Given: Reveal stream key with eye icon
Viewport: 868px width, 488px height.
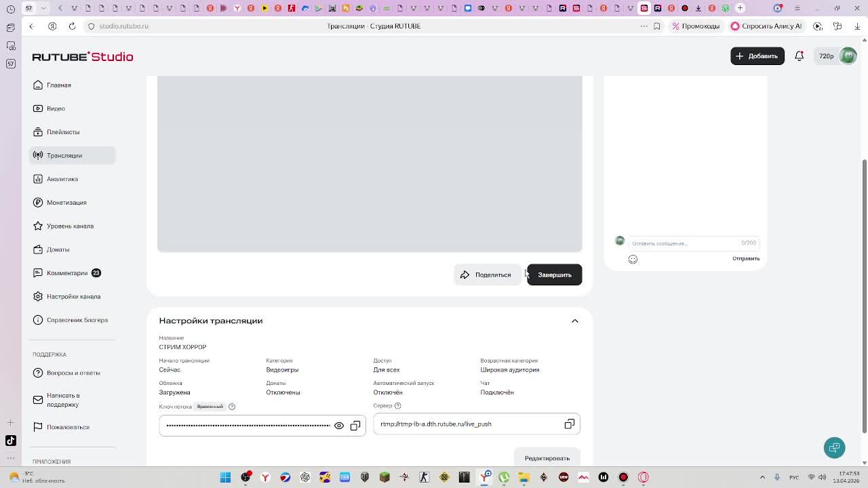Looking at the screenshot, I should (339, 426).
